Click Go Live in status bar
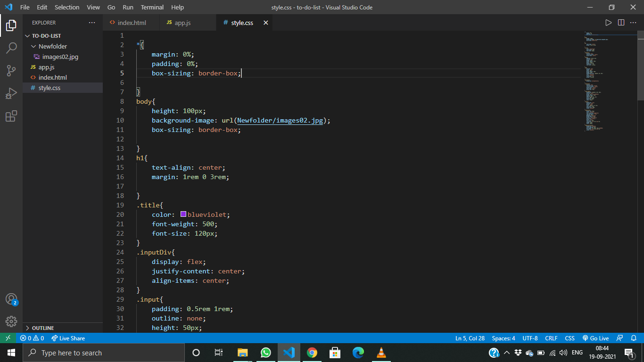Image resolution: width=644 pixels, height=362 pixels. [595, 338]
